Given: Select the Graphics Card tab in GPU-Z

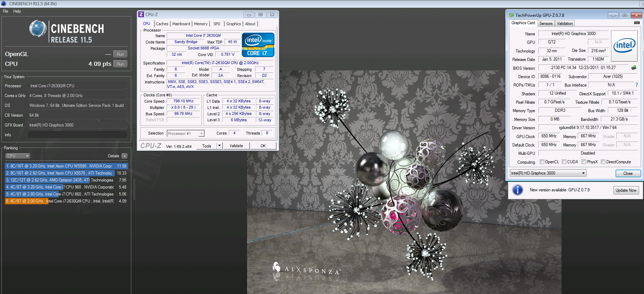Looking at the screenshot, I should pyautogui.click(x=523, y=23).
